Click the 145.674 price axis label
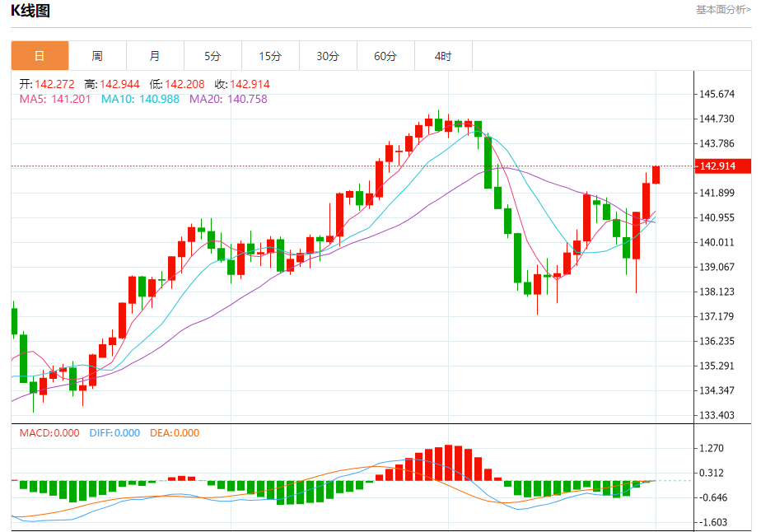761x532 pixels. click(717, 94)
